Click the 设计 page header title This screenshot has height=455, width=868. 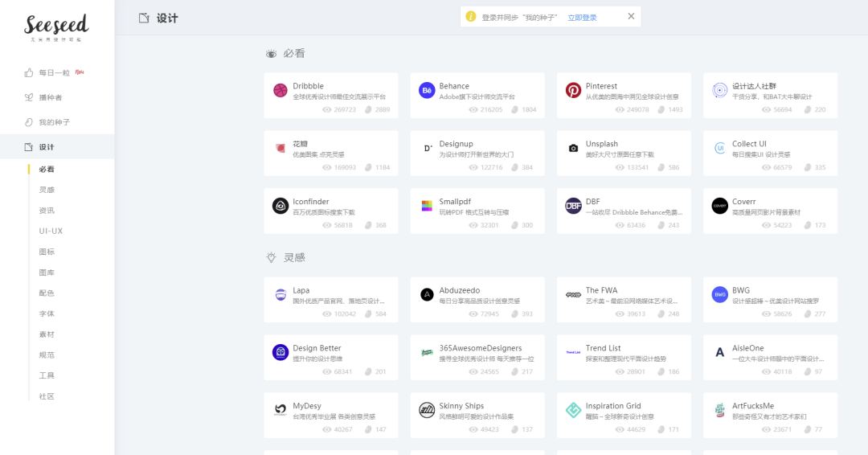166,18
